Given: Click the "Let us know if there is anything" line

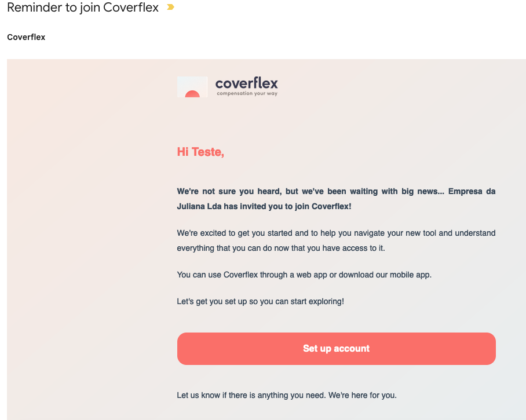Looking at the screenshot, I should click(x=251, y=396).
